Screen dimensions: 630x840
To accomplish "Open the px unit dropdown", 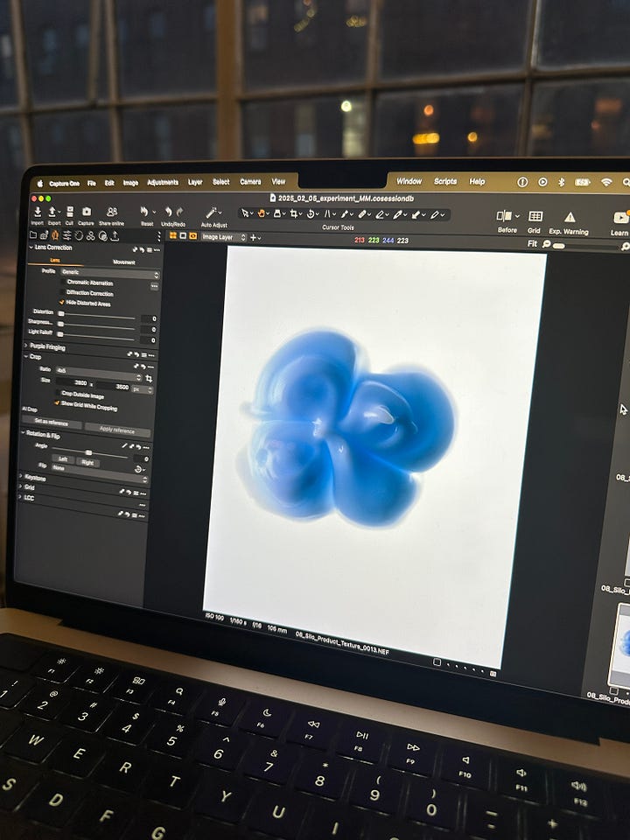I will coord(143,389).
